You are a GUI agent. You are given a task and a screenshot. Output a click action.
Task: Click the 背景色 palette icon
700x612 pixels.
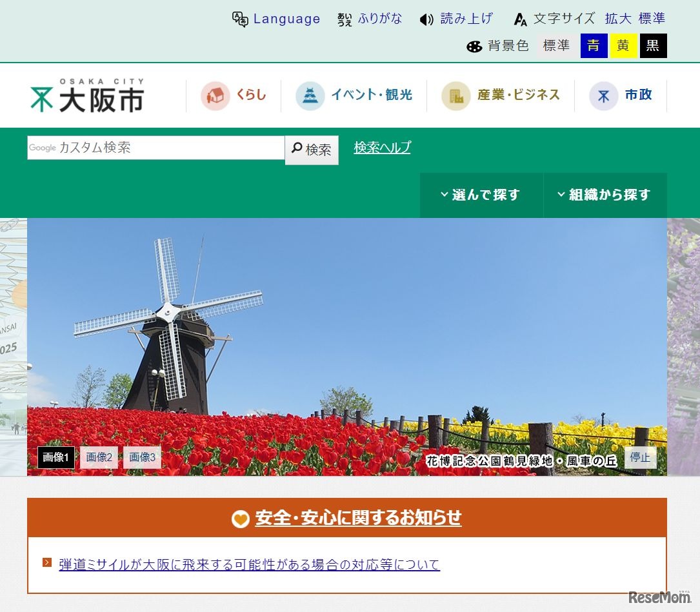[x=475, y=45]
